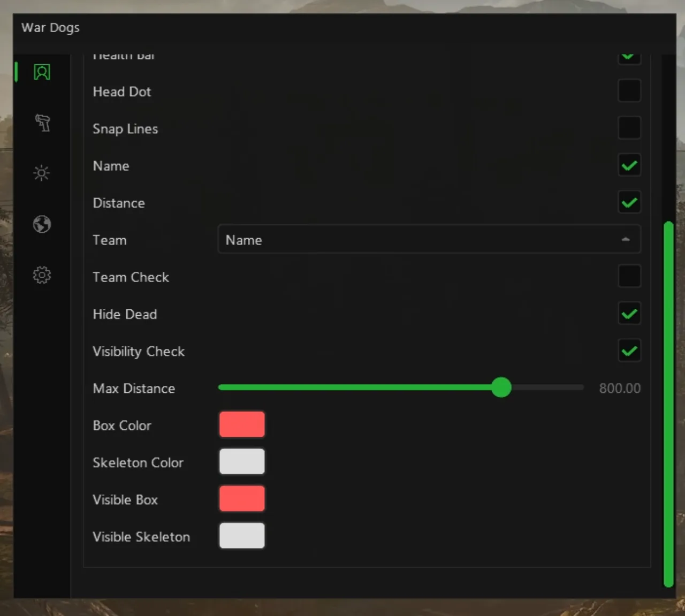Click the Box Color label

click(122, 425)
